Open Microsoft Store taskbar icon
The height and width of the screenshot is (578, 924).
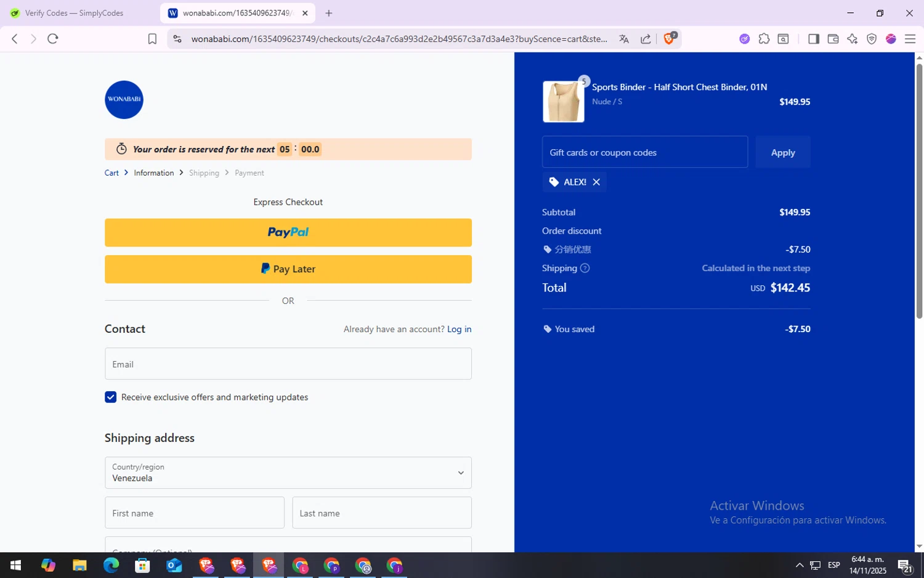click(142, 565)
